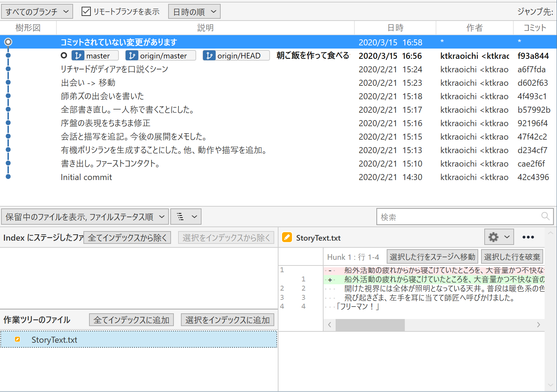Click 全てインデックスから除く button

[127, 237]
